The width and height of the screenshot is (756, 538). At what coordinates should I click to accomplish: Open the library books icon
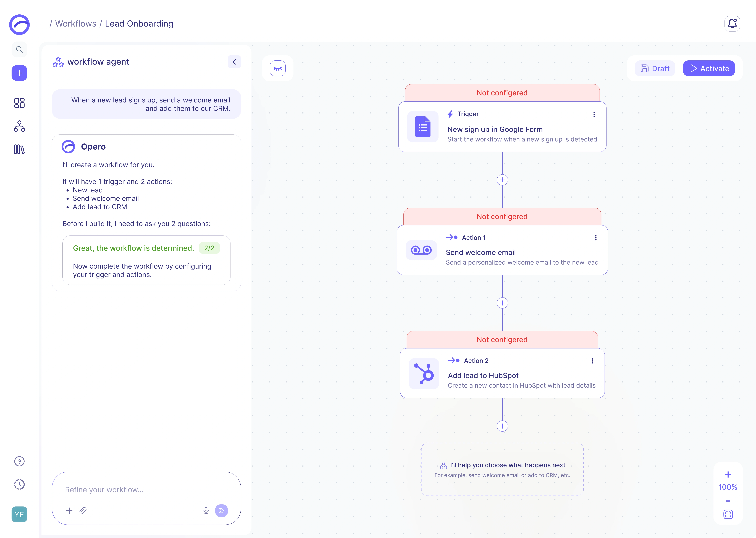pos(19,149)
